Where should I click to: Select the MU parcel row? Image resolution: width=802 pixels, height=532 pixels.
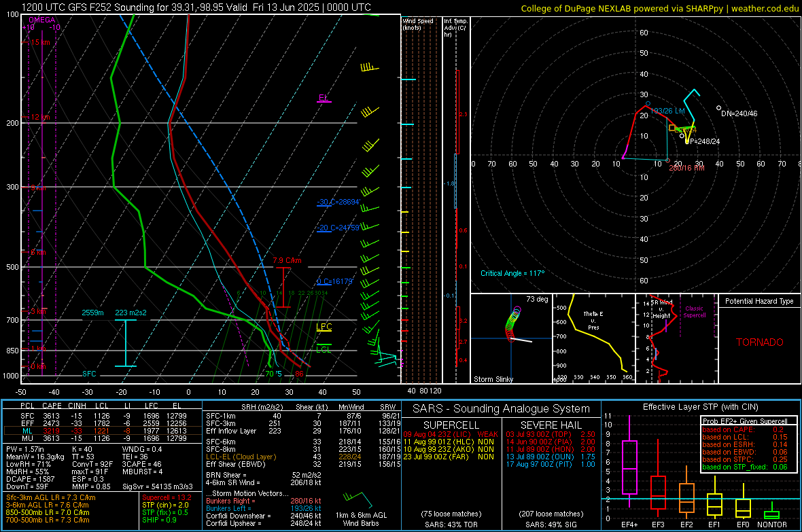[x=103, y=438]
